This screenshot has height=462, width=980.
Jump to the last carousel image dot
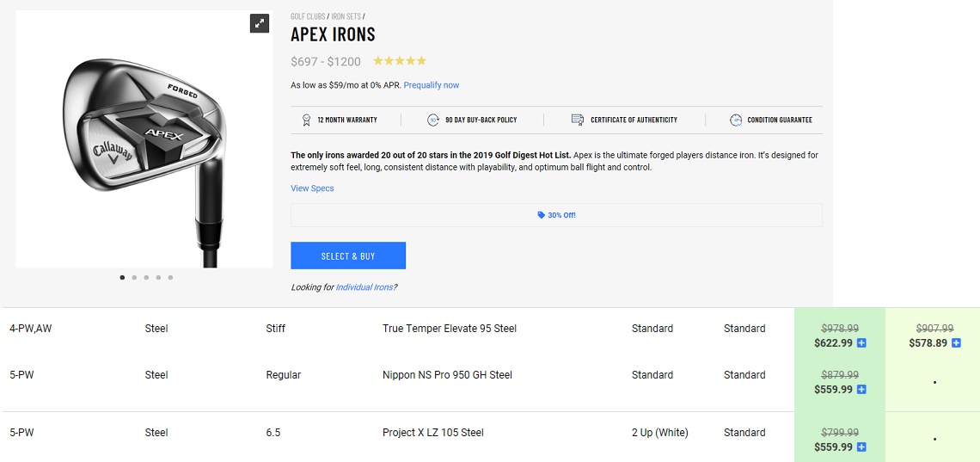click(170, 278)
